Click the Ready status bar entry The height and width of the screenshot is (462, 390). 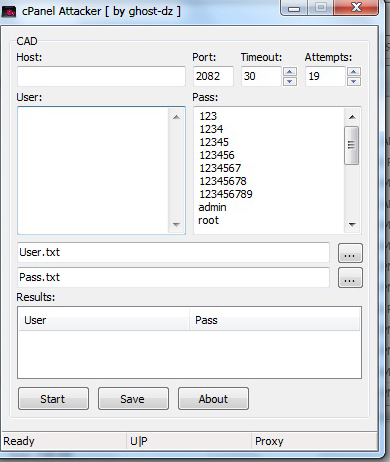(x=64, y=441)
